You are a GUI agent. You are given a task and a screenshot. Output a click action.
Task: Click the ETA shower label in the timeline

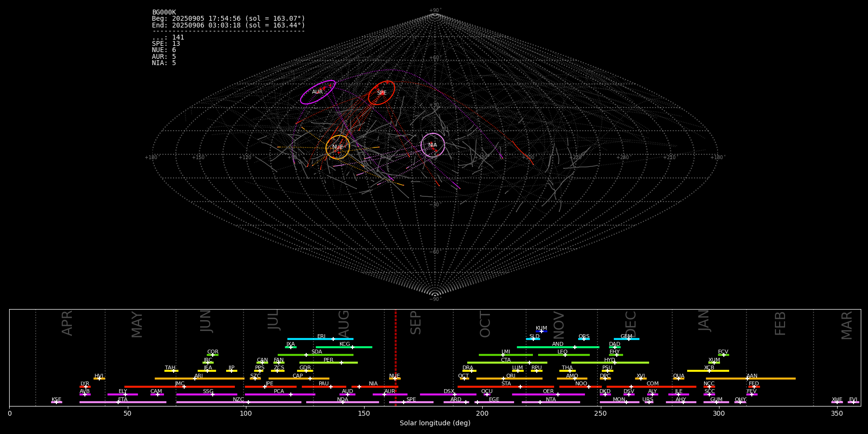click(x=123, y=400)
